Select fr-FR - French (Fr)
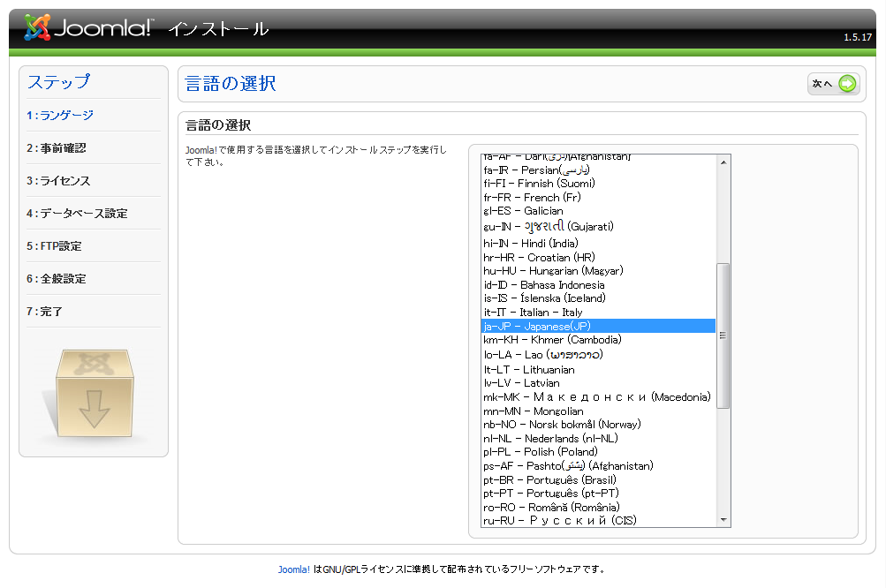 tap(598, 197)
